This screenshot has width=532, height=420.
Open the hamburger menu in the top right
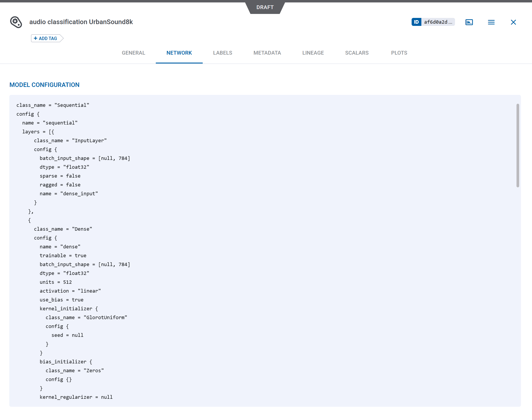[x=491, y=22]
